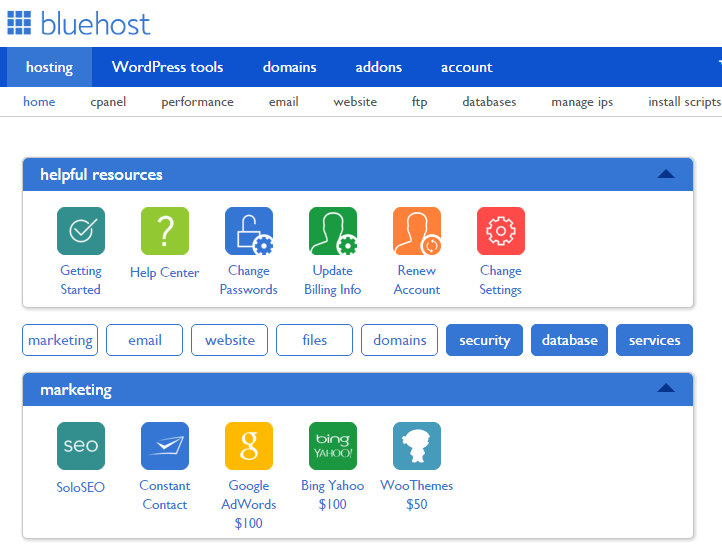
Task: Click the bluehost logo
Action: (80, 21)
